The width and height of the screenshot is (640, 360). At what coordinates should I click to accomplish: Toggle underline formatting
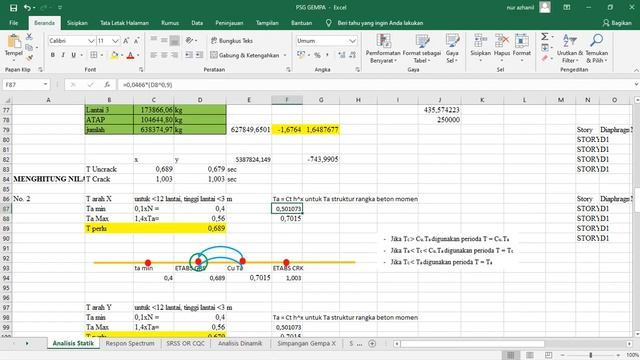click(x=73, y=55)
